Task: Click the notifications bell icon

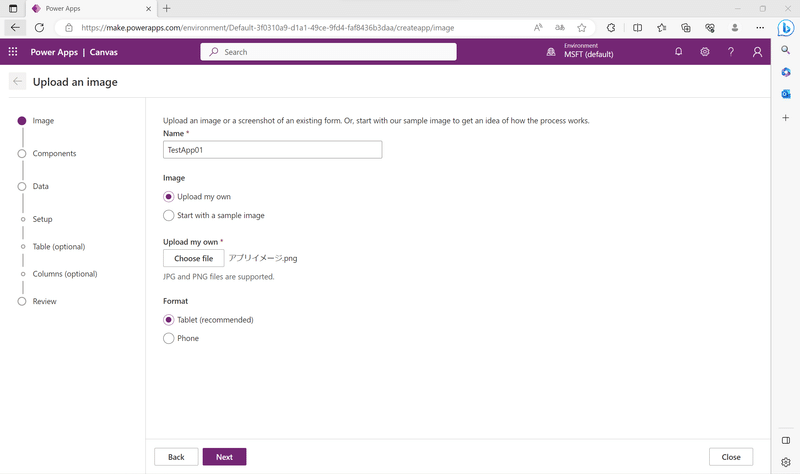Action: pos(678,52)
